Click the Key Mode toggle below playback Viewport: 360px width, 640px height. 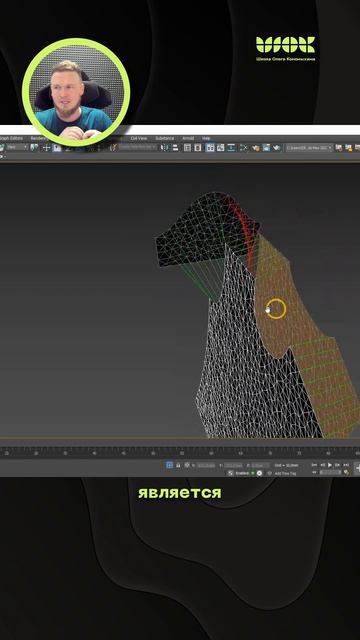click(314, 472)
